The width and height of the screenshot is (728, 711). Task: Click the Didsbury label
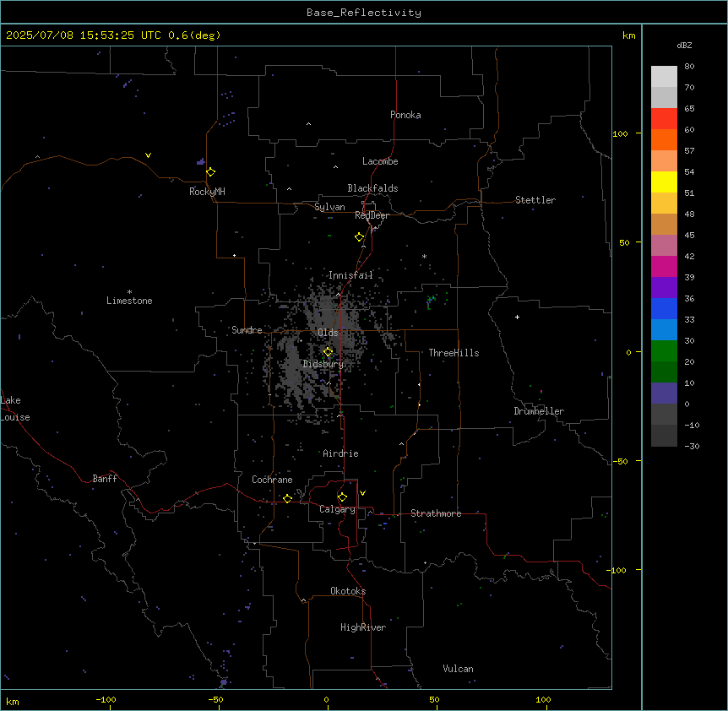tap(323, 364)
